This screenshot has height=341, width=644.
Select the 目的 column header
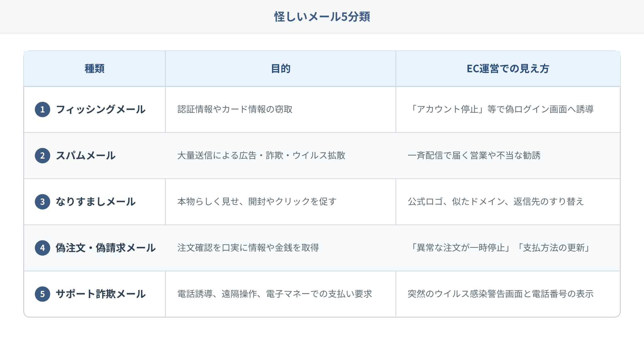[x=280, y=69]
